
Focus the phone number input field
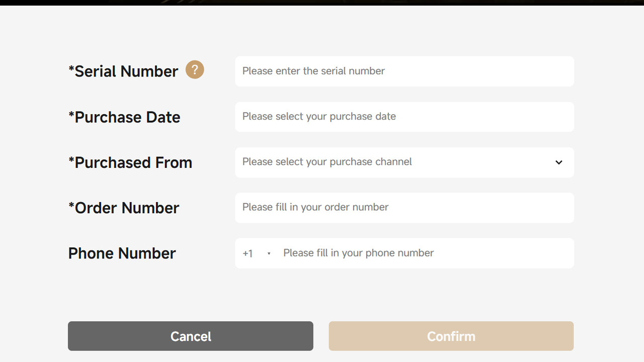[x=425, y=253]
